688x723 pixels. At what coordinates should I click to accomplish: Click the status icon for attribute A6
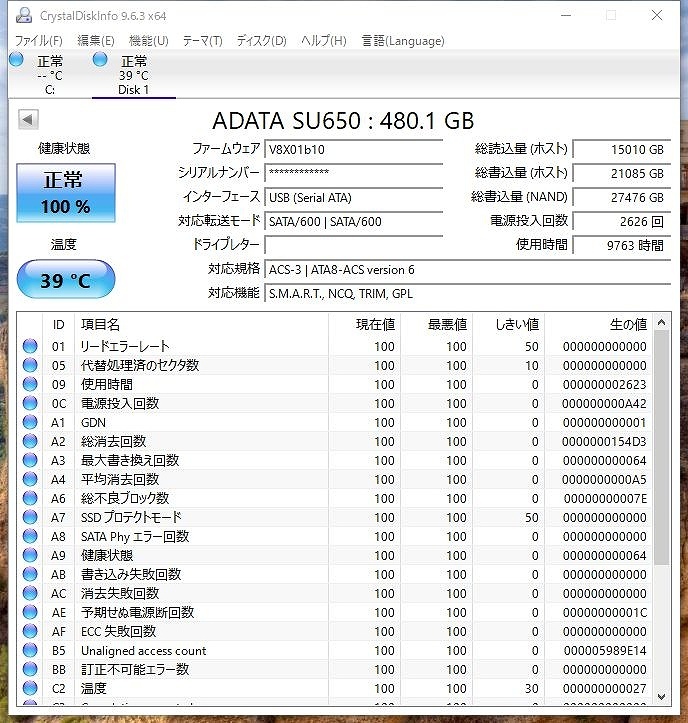coord(30,498)
